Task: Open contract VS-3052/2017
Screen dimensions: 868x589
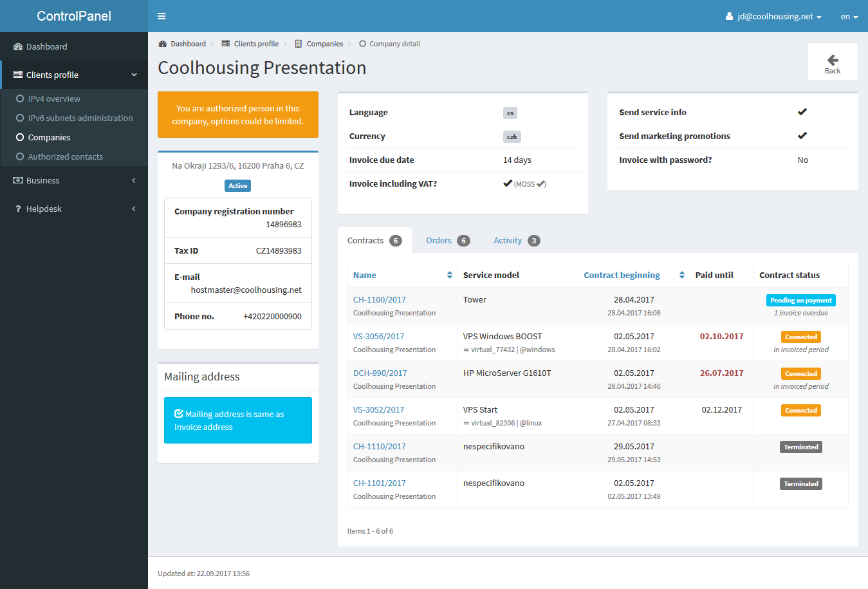Action: 379,410
